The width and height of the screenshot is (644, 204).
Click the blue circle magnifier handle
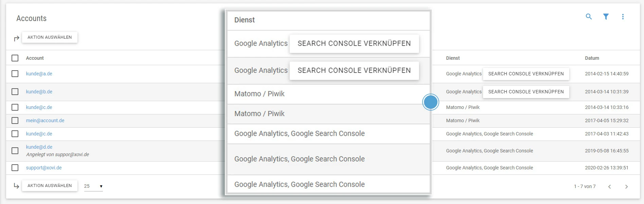tap(431, 102)
